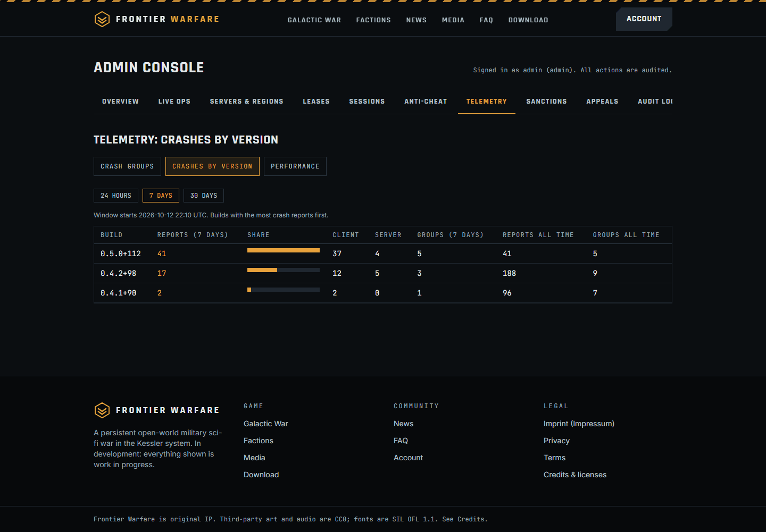Click the Reports (7 Days) column header
This screenshot has width=766, height=532.
pyautogui.click(x=193, y=235)
